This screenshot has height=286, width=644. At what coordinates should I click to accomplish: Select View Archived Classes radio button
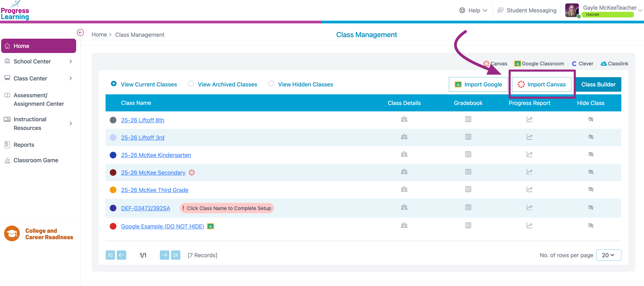pyautogui.click(x=191, y=84)
